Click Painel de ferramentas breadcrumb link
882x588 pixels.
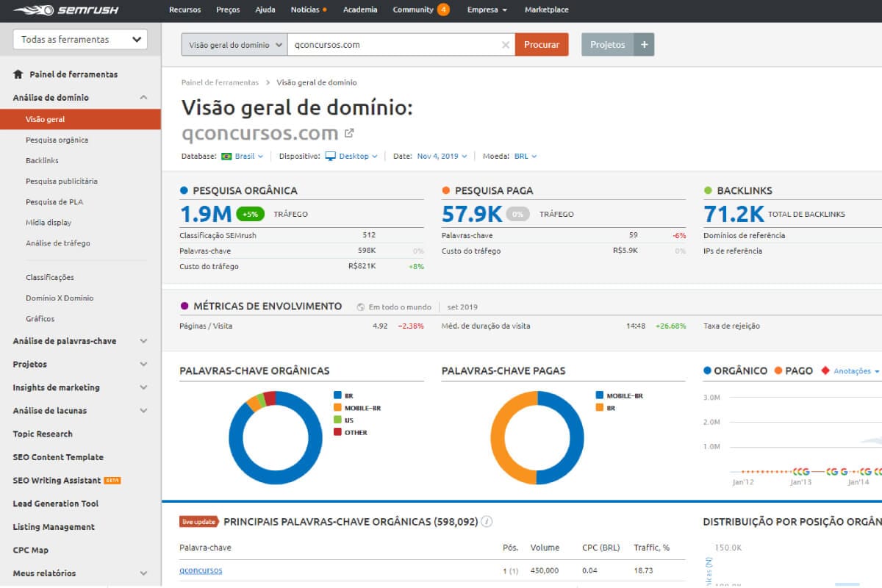pos(220,82)
